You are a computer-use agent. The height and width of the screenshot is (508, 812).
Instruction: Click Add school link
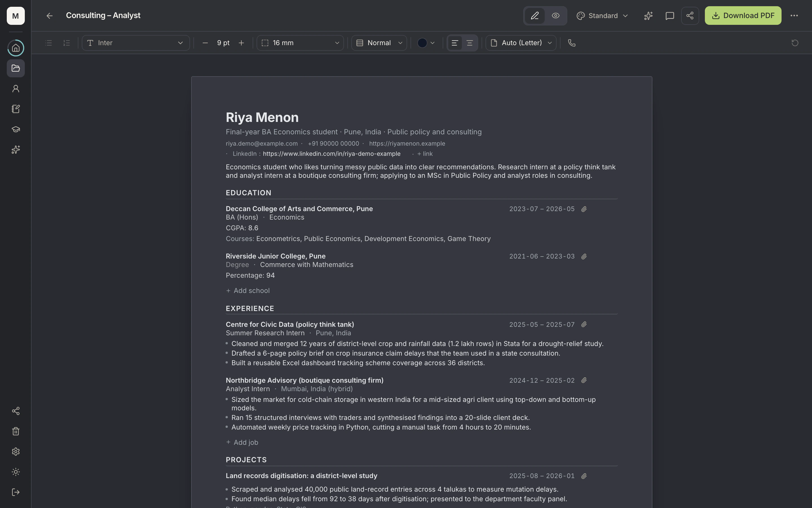[x=248, y=291]
